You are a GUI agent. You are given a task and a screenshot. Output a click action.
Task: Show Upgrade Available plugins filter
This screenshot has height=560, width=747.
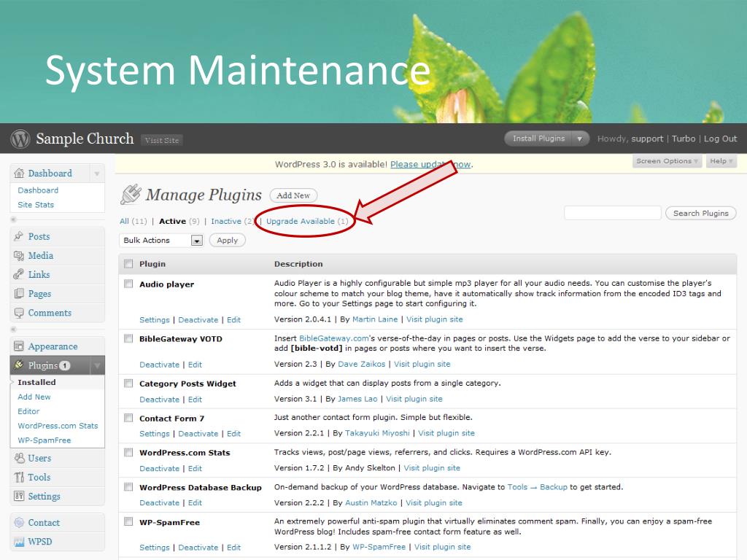(307, 222)
